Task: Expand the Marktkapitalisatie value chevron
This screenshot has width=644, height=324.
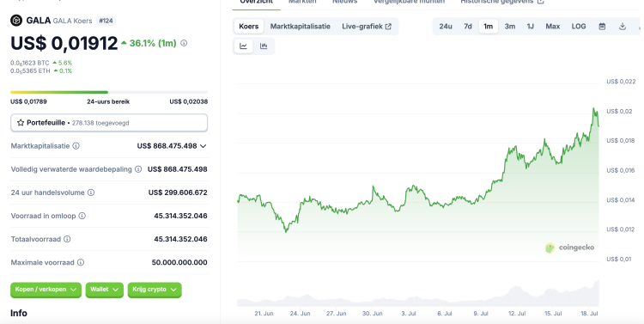Action: [203, 146]
